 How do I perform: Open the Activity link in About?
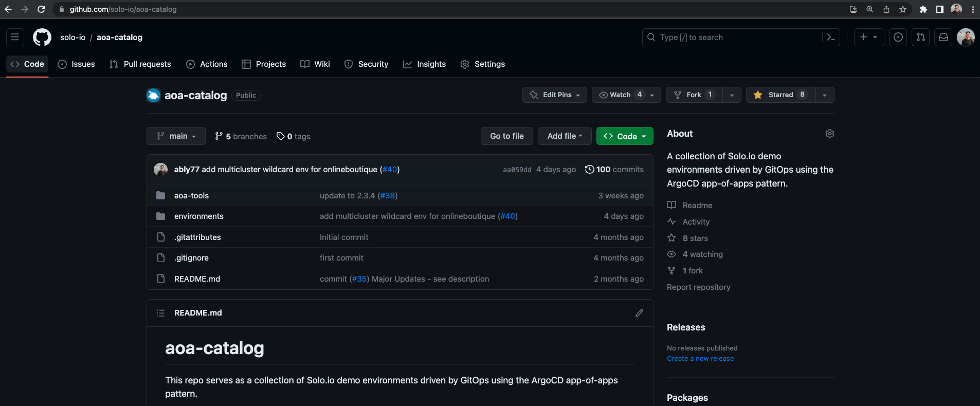tap(688, 222)
